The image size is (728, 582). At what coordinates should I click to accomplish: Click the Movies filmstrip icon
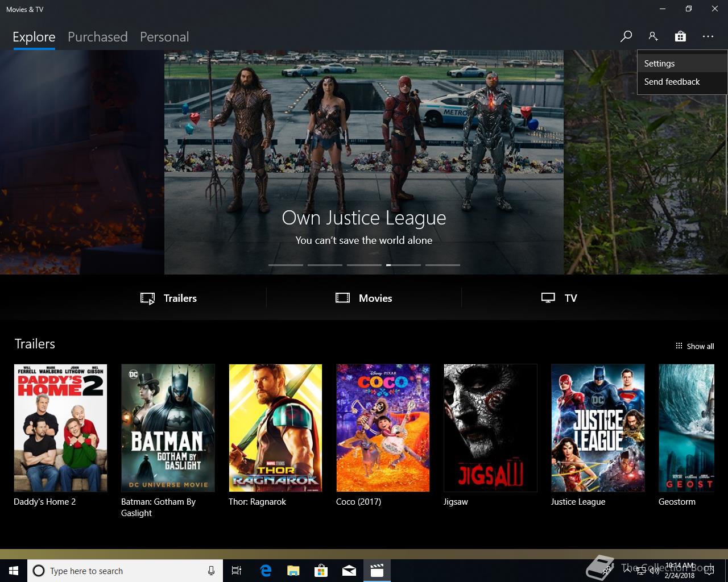342,298
